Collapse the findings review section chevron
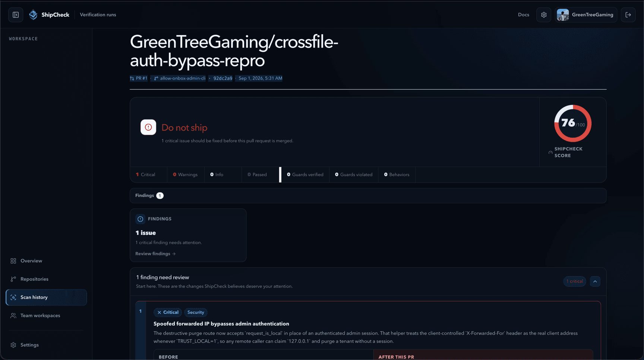 click(595, 281)
